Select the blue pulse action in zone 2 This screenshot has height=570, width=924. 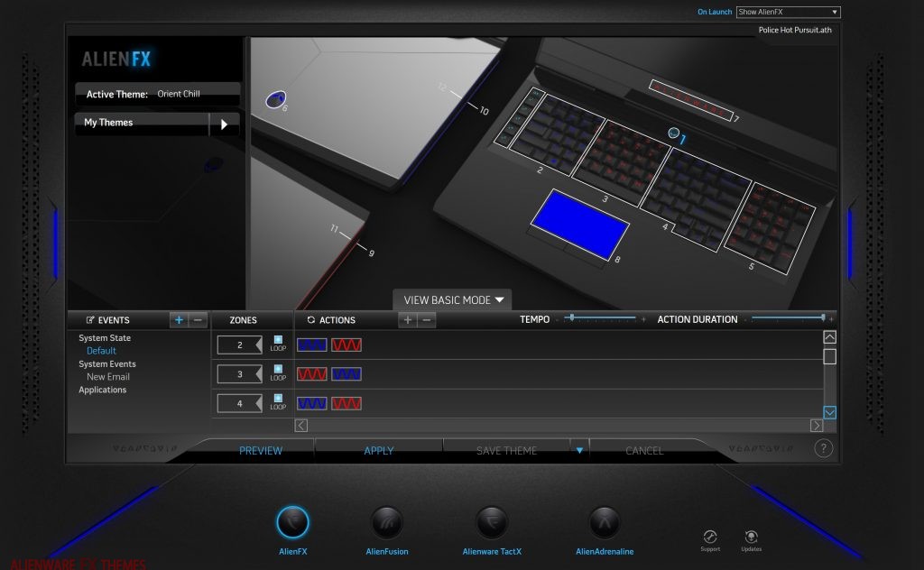pyautogui.click(x=311, y=345)
